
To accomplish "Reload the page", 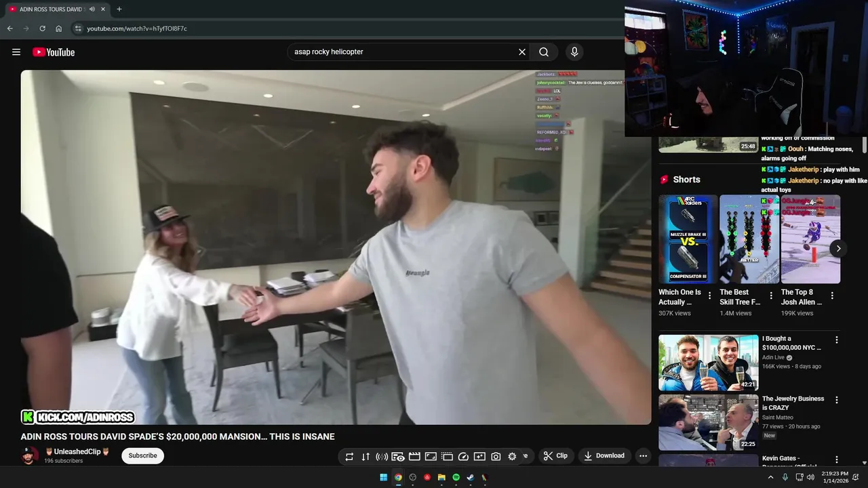I will (42, 28).
